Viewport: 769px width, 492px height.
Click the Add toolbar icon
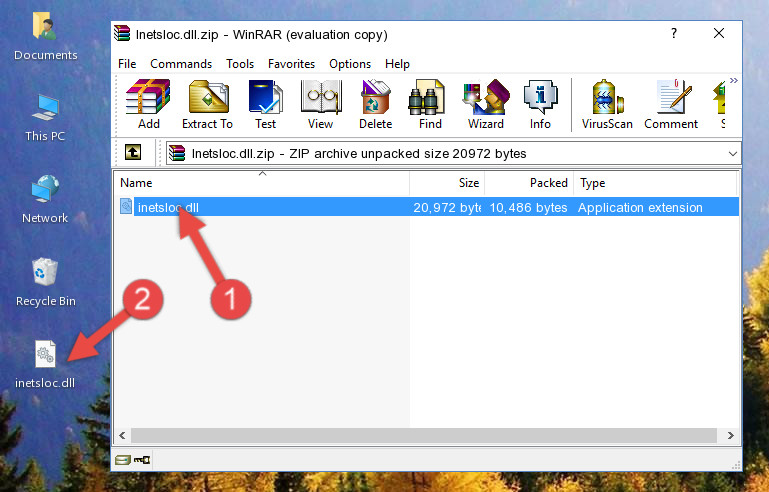[x=148, y=104]
